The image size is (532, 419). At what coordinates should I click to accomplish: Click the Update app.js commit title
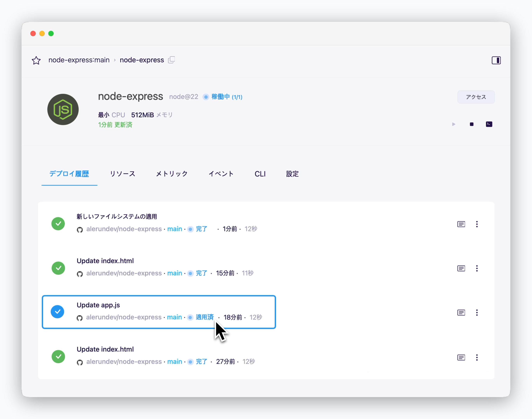[x=98, y=305]
